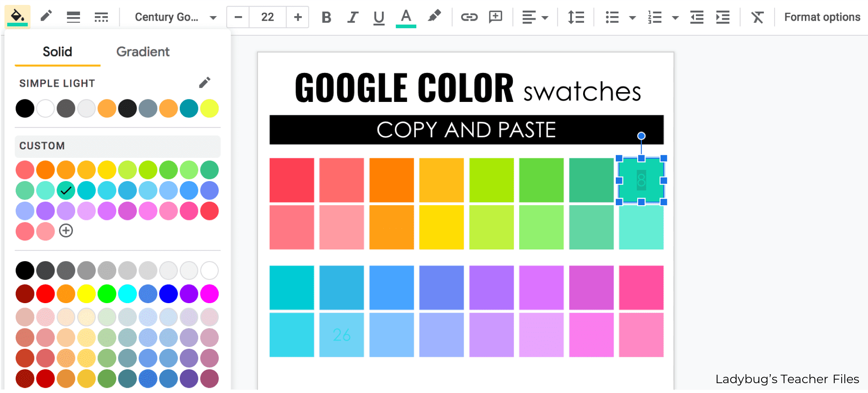Choose pure blue in standard palette

168,294
